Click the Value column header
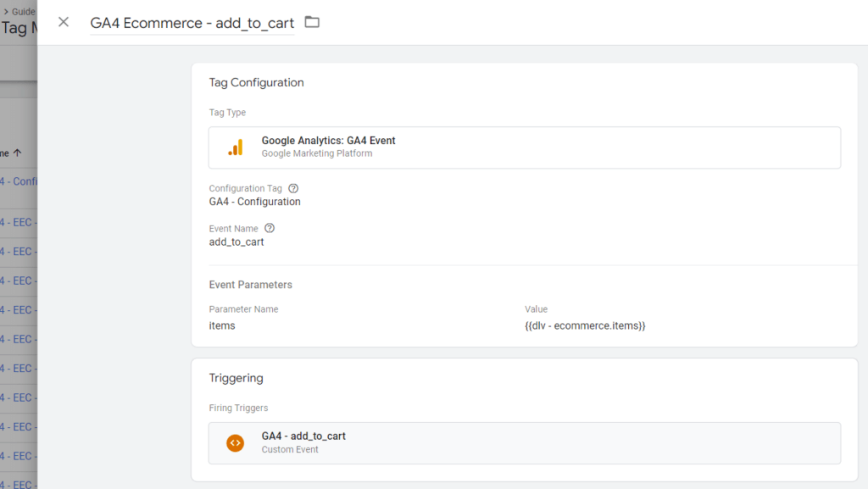The image size is (868, 489). [x=536, y=309]
